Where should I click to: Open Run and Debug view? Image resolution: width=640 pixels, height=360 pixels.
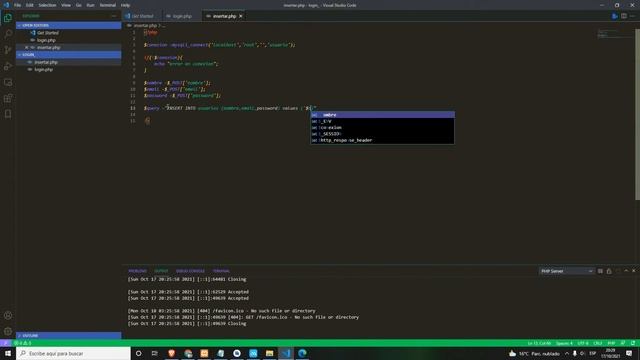click(8, 66)
